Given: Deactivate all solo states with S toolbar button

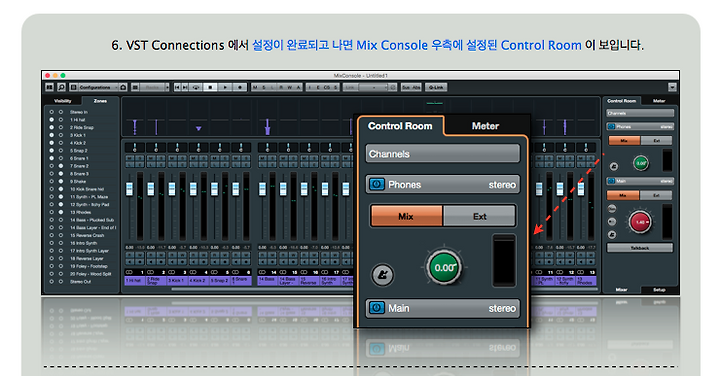Looking at the screenshot, I should tap(264, 87).
